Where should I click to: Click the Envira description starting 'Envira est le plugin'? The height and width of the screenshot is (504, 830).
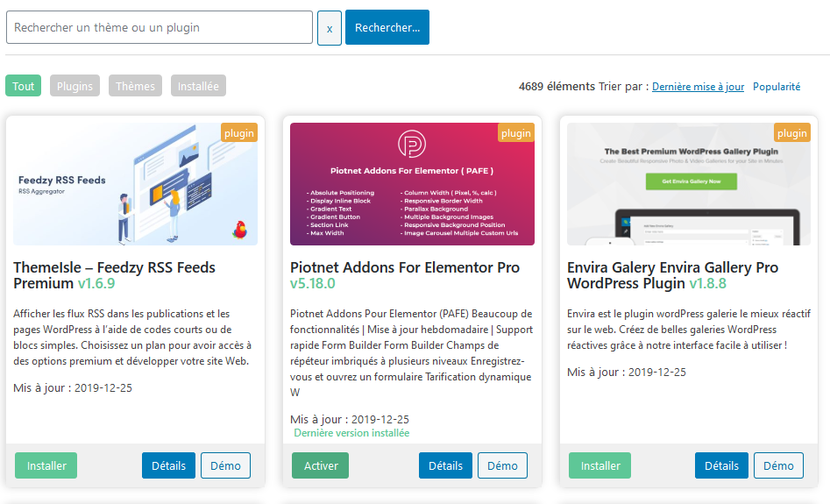pos(689,330)
